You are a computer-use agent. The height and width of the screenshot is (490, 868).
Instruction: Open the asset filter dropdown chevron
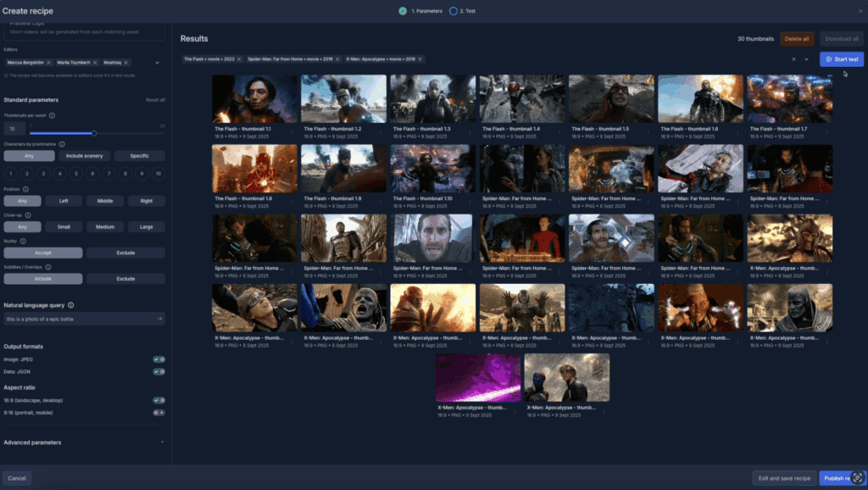click(807, 59)
